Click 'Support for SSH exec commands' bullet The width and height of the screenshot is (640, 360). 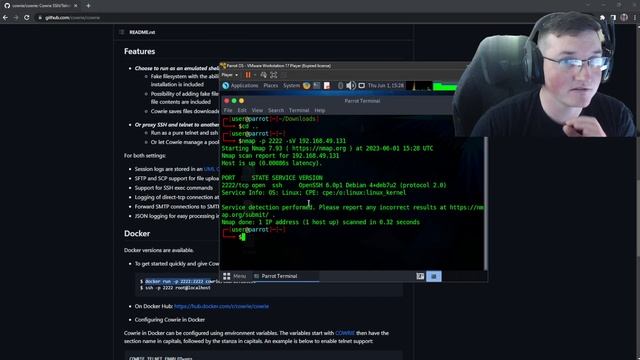click(174, 188)
